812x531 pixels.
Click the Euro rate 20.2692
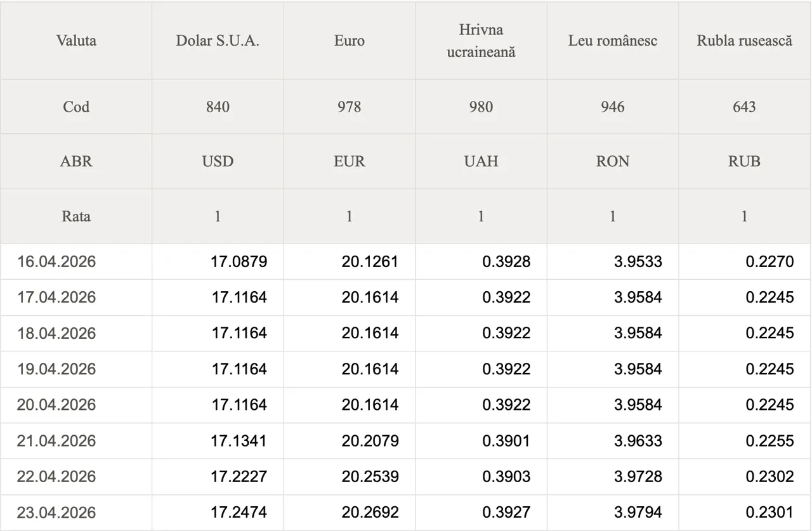pyautogui.click(x=370, y=513)
